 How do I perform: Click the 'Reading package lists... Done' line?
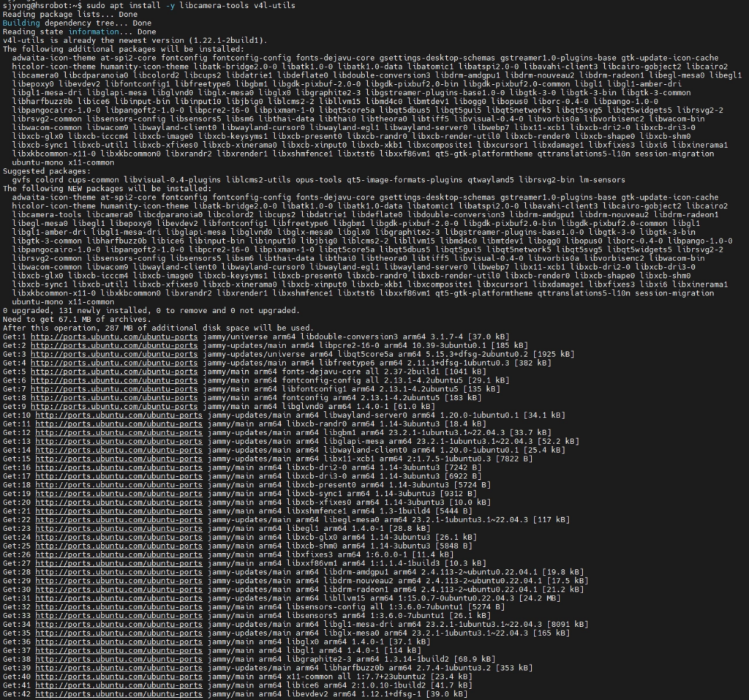point(70,15)
